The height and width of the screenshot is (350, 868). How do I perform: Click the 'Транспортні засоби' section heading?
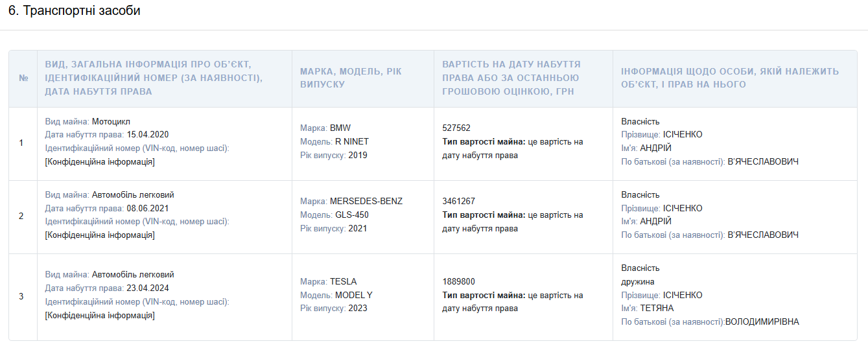coord(74,11)
